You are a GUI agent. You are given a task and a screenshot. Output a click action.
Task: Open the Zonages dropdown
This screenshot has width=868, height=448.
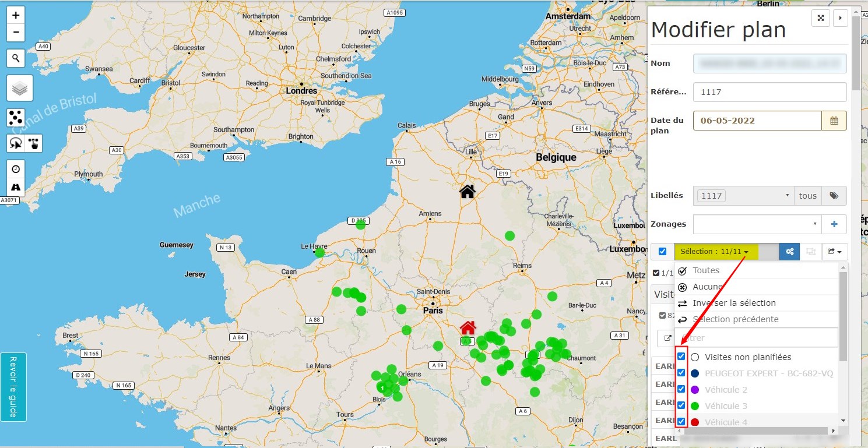click(x=757, y=224)
